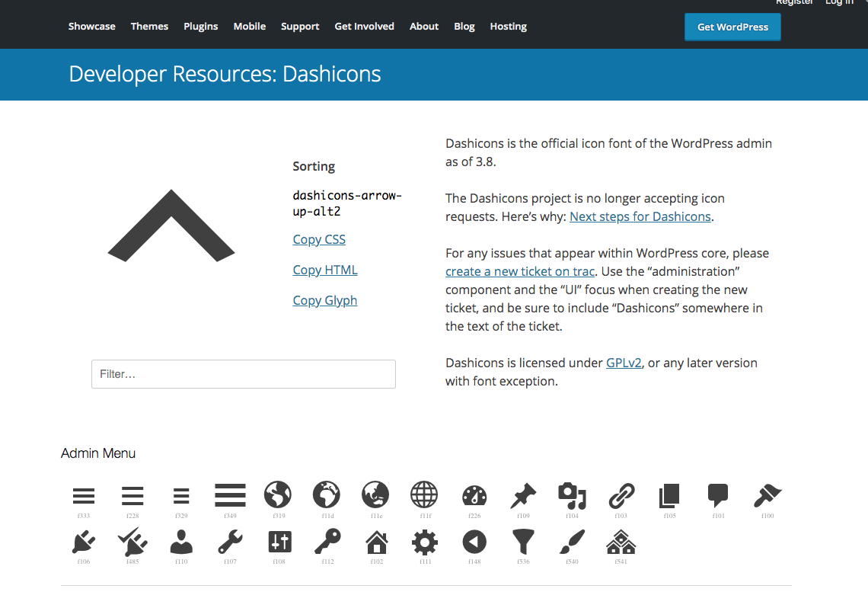This screenshot has height=592, width=868.
Task: Click the Copy HTML link
Action: pos(325,270)
